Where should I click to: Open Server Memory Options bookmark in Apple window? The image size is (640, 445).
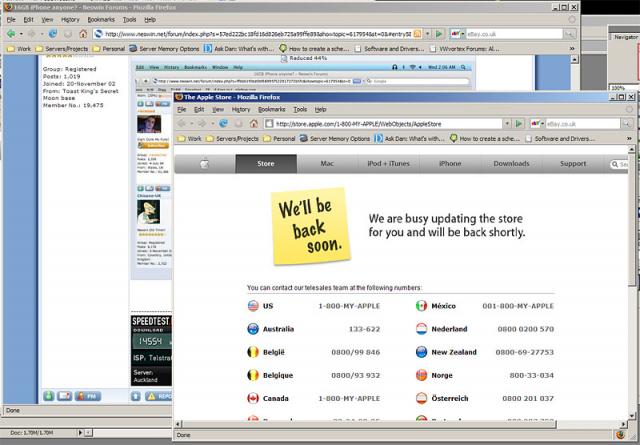click(x=335, y=139)
